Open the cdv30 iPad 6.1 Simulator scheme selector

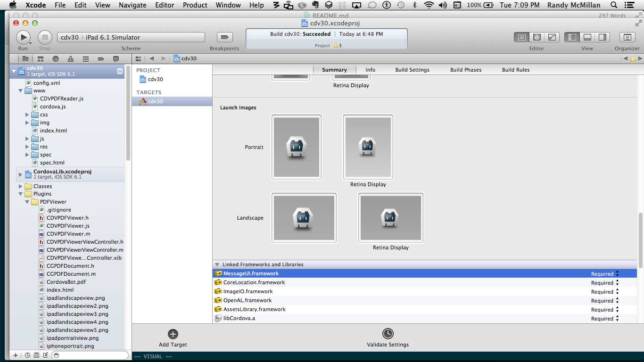tap(131, 37)
